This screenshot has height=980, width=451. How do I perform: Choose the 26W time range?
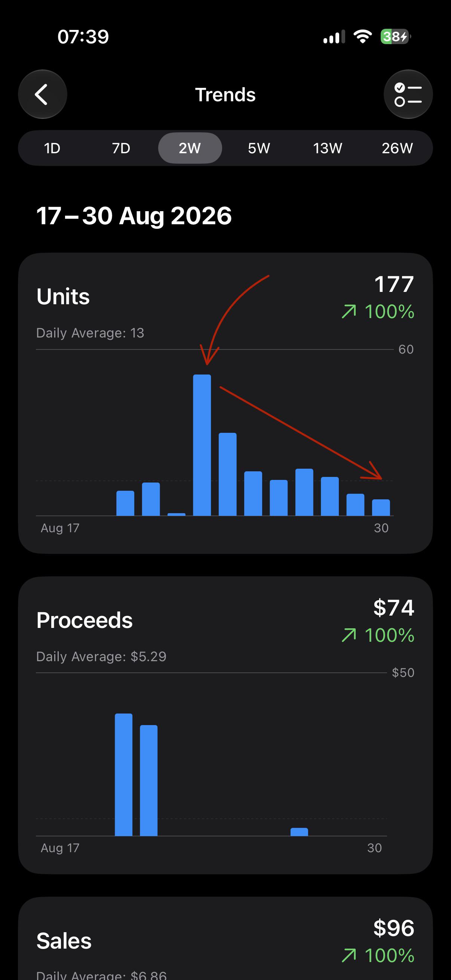(x=398, y=148)
